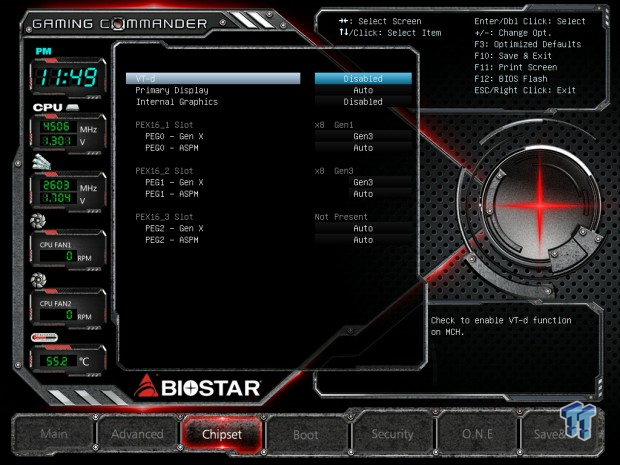This screenshot has width=620, height=465.
Task: Click the memory 2603 MHz readout
Action: tap(58, 185)
